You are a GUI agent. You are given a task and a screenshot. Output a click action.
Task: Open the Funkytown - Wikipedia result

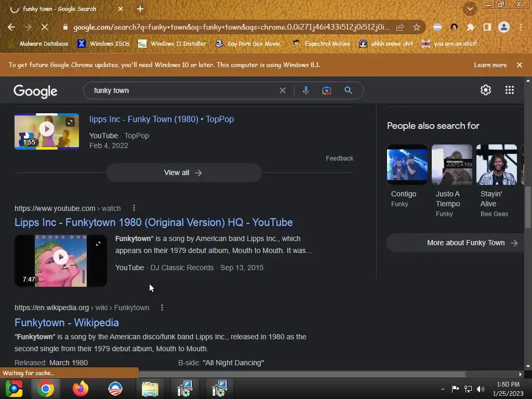[66, 323]
